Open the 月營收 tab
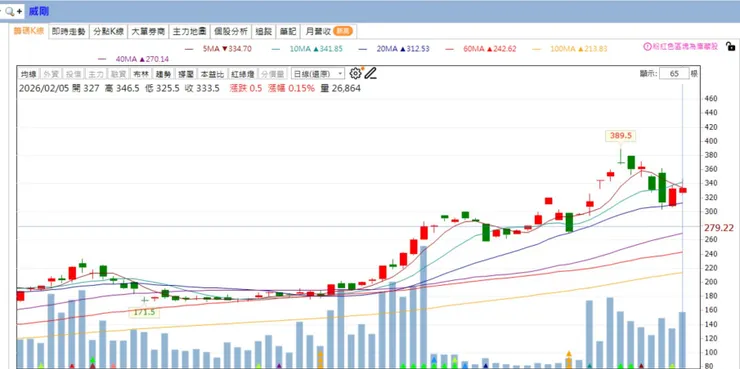This screenshot has width=740, height=369. (x=328, y=32)
